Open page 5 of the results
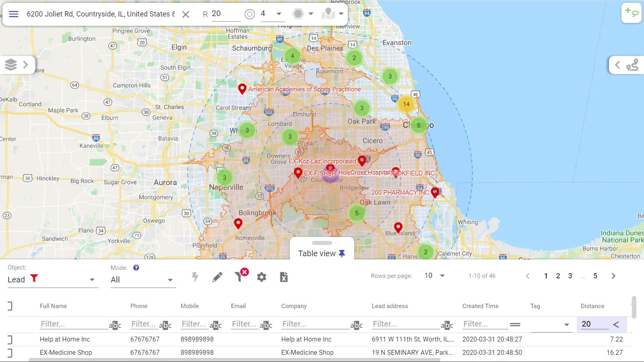Screen dimensions: 644x362 point(595,276)
